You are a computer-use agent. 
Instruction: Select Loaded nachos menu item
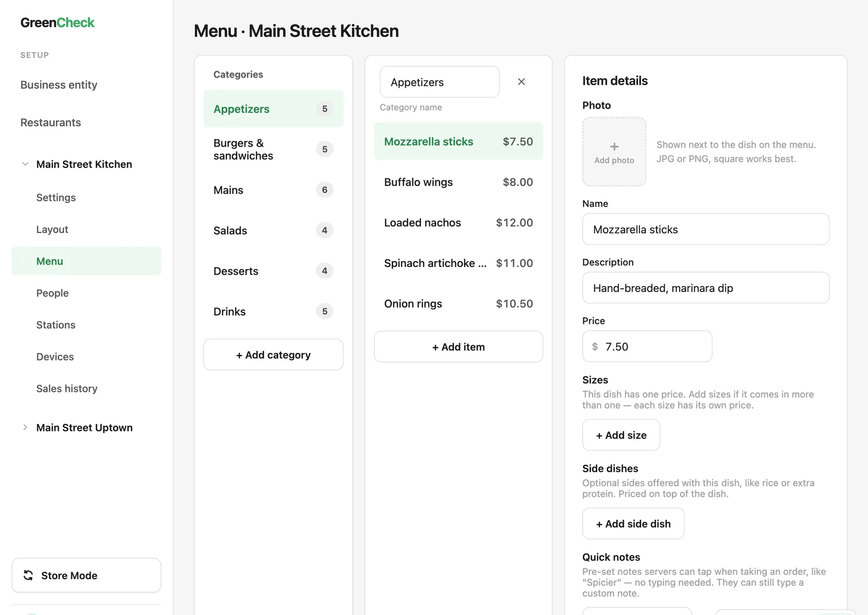[x=458, y=223]
